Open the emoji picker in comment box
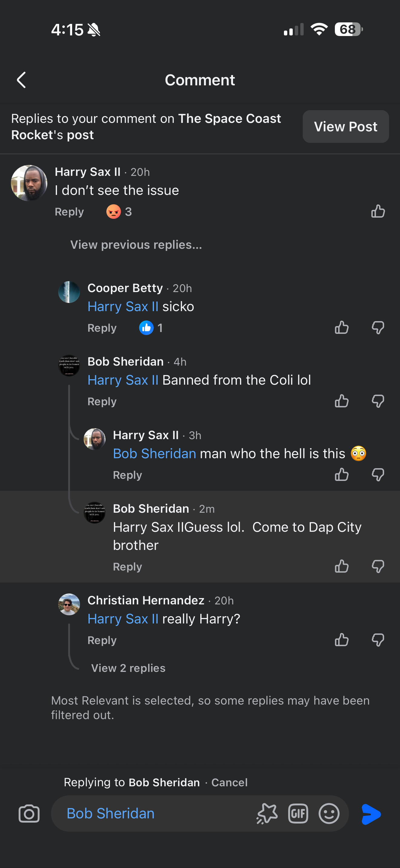 [x=329, y=814]
